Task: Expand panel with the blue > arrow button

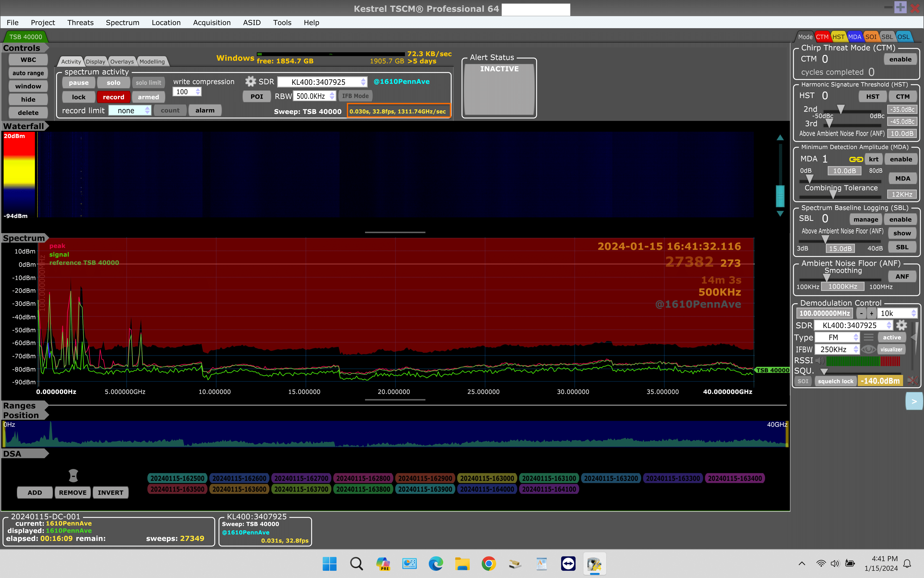Action: click(x=914, y=401)
